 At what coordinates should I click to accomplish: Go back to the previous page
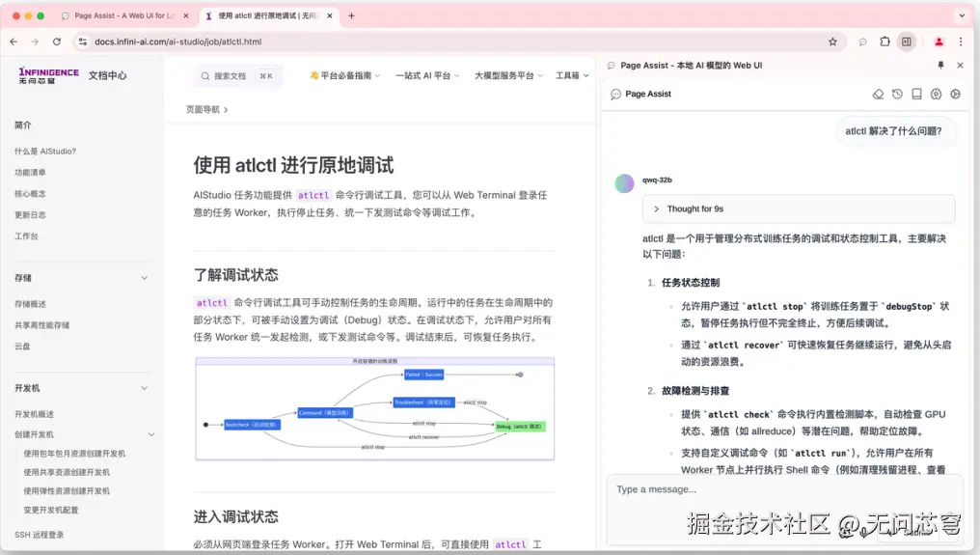click(x=14, y=42)
